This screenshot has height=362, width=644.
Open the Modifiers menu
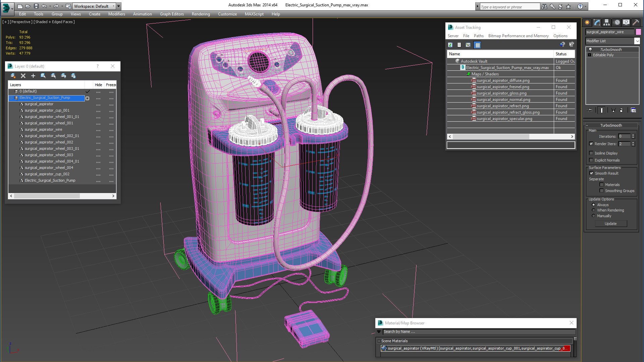click(x=116, y=14)
